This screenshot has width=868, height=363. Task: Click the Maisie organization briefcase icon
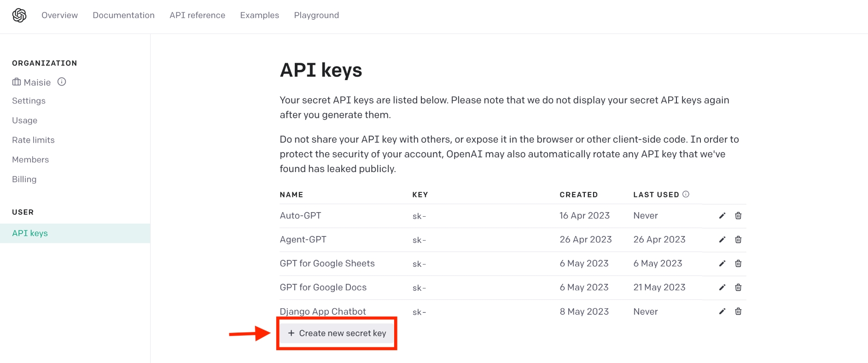pos(17,82)
